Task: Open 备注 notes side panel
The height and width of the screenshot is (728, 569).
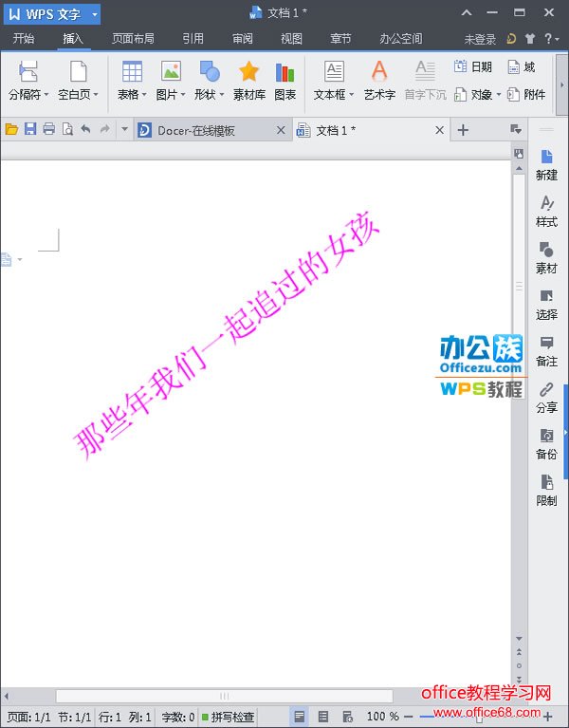Action: pyautogui.click(x=546, y=351)
